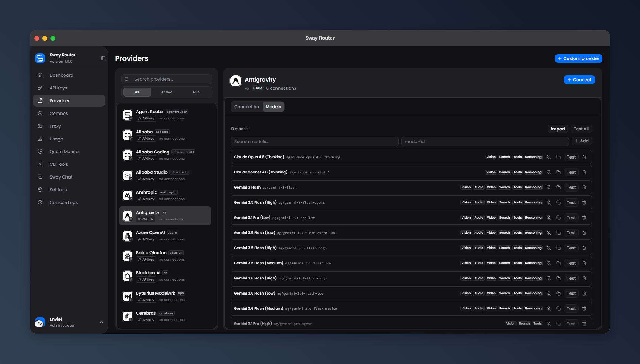This screenshot has height=364, width=640.
Task: Click the Add model button
Action: tap(582, 141)
